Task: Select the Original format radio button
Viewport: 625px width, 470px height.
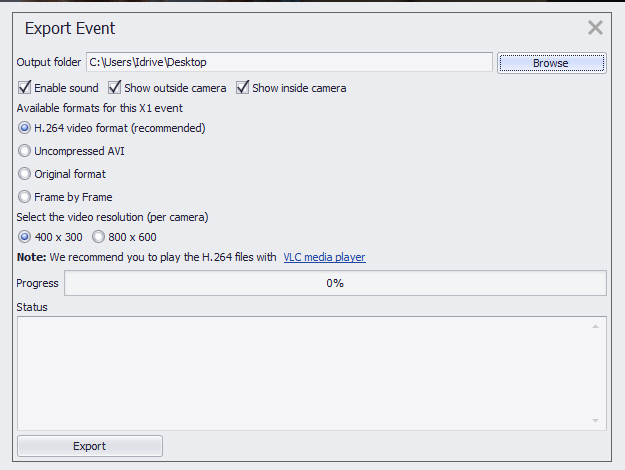Action: click(x=25, y=174)
